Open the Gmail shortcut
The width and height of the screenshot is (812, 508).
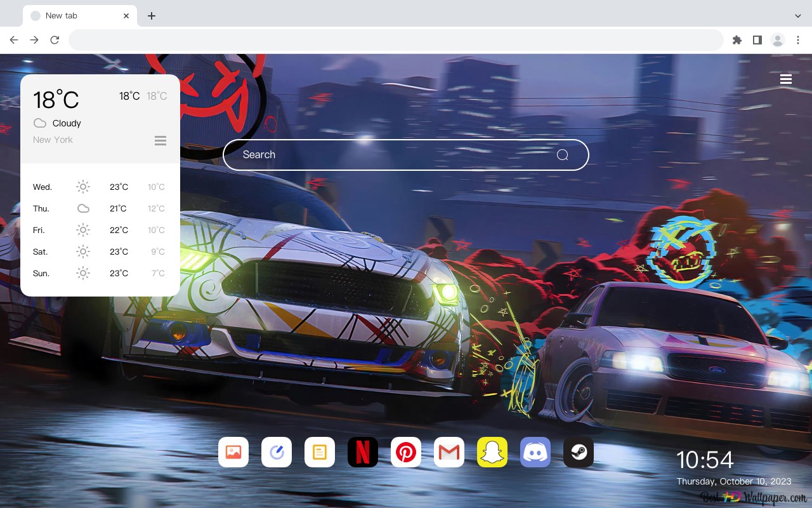coord(449,452)
